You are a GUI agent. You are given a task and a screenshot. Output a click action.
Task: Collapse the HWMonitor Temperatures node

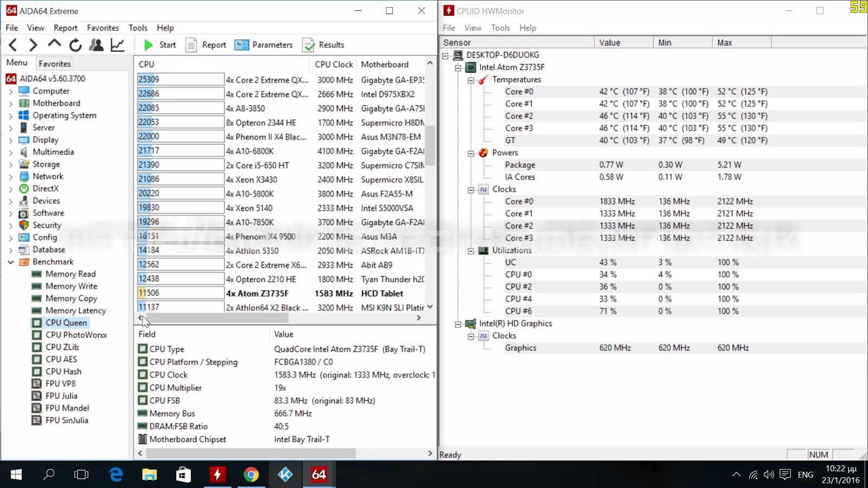point(471,80)
